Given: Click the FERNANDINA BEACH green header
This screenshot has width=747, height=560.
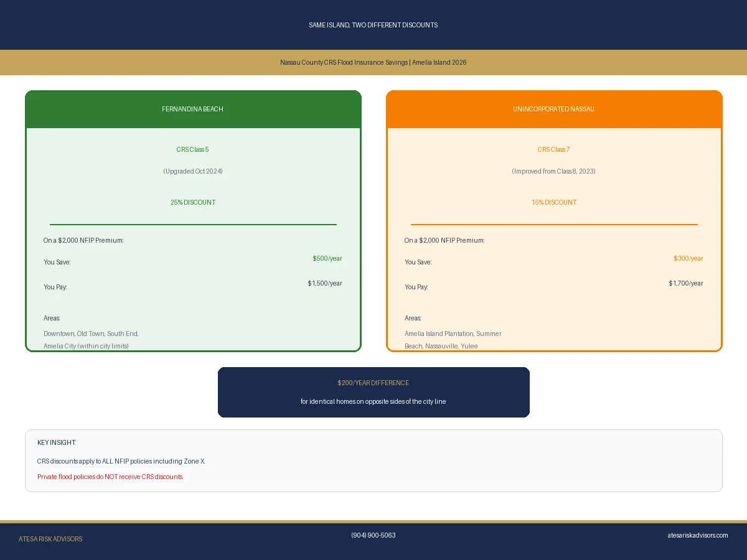Looking at the screenshot, I should pos(193,110).
